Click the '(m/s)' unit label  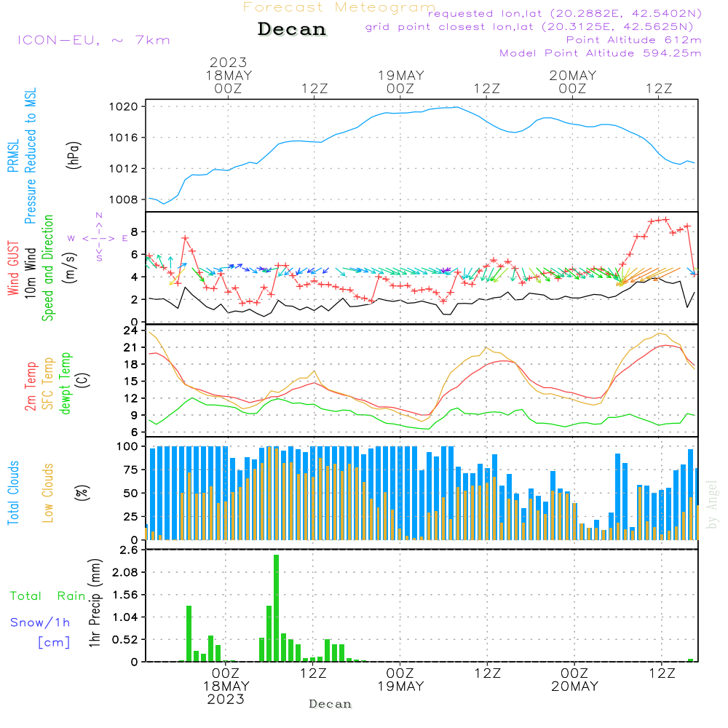pyautogui.click(x=70, y=268)
